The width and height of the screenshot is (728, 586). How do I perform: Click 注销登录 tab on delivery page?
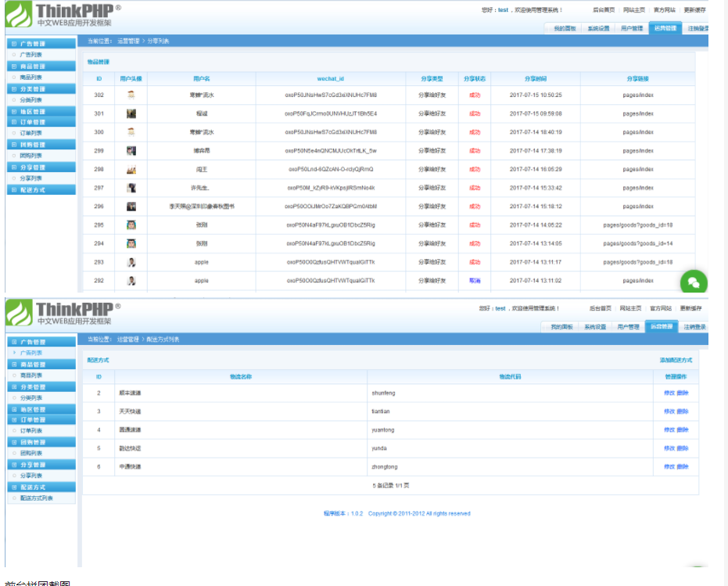click(694, 327)
